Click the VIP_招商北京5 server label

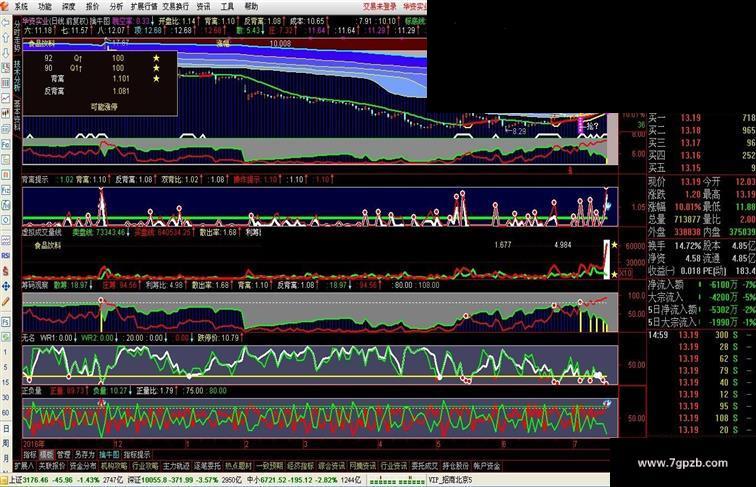pyautogui.click(x=450, y=480)
